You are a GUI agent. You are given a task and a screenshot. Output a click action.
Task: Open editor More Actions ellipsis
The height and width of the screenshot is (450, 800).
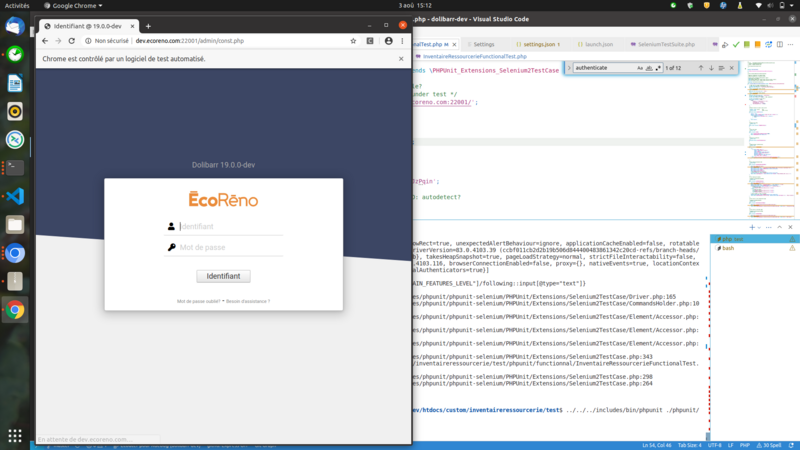(x=790, y=45)
